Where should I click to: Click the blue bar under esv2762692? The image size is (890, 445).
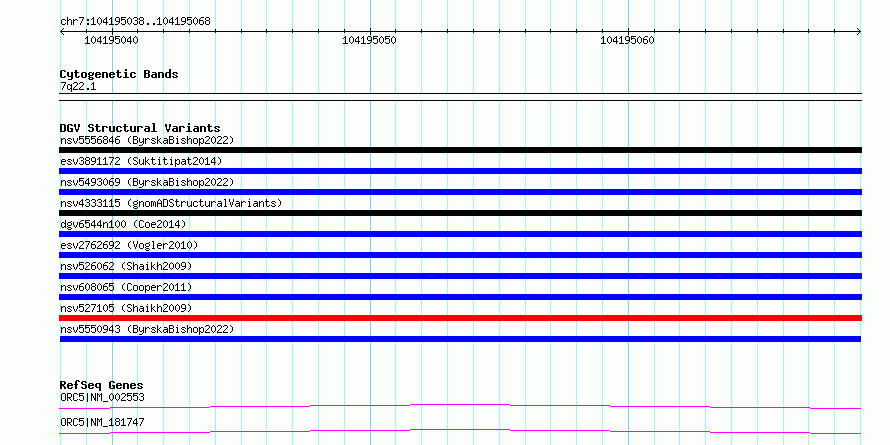pyautogui.click(x=460, y=255)
